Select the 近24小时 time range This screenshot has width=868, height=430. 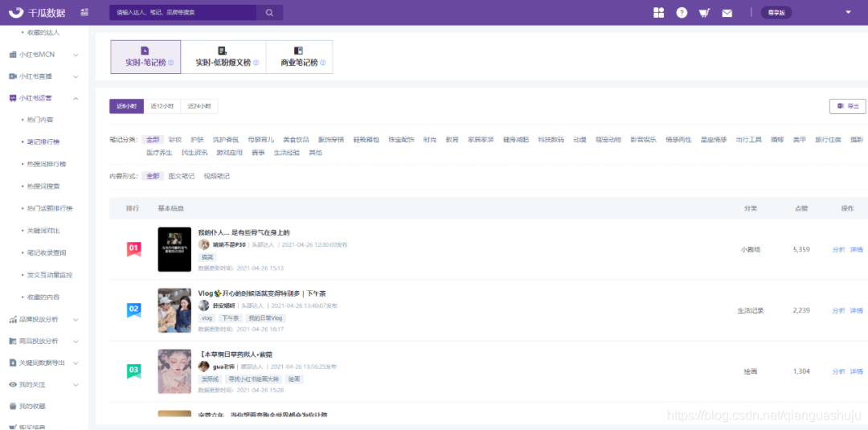[199, 106]
